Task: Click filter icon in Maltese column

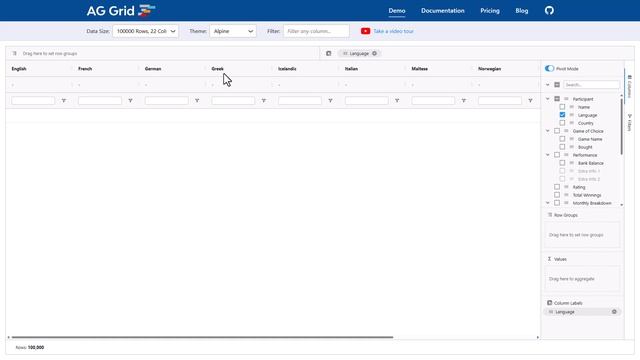Action: pyautogui.click(x=464, y=100)
